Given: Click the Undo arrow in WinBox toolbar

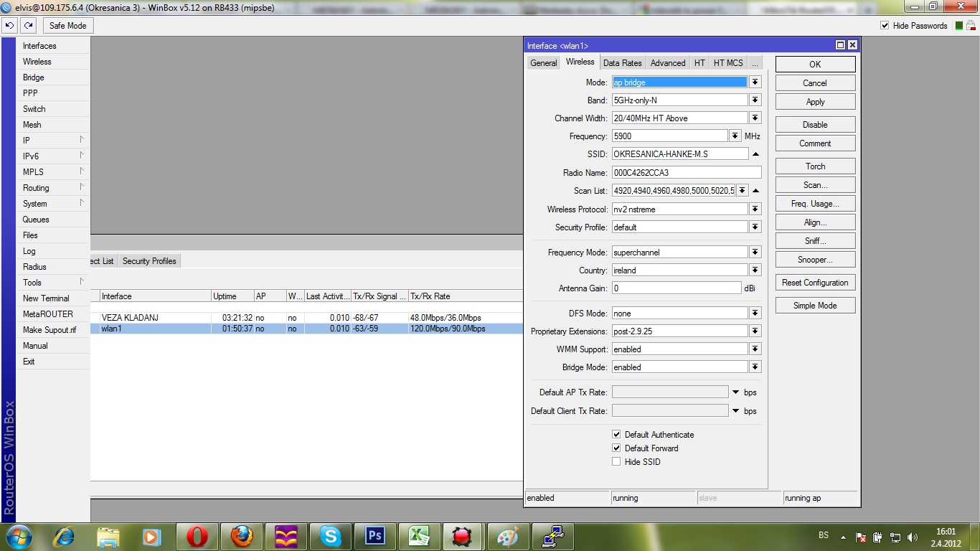Looking at the screenshot, I should tap(10, 25).
